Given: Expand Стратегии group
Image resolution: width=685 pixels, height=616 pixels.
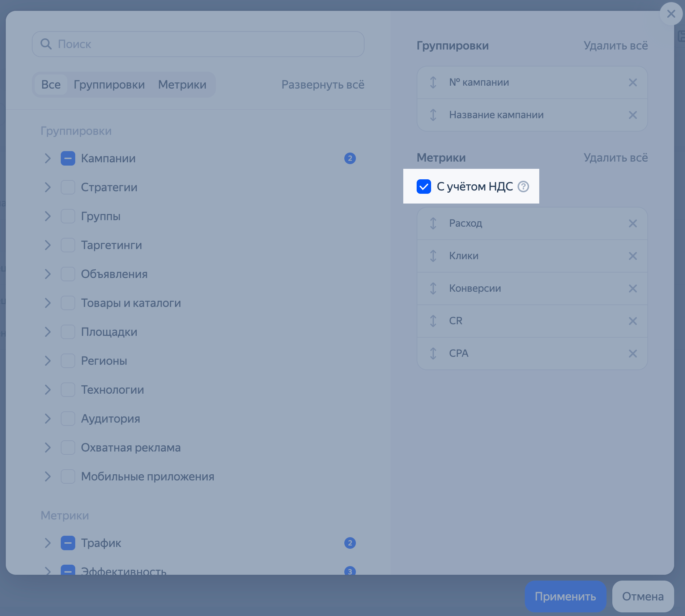Looking at the screenshot, I should 47,187.
